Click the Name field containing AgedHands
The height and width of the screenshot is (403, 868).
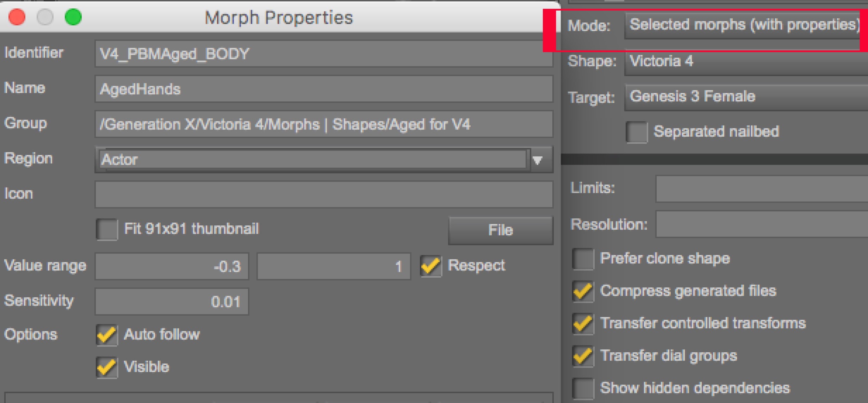323,89
